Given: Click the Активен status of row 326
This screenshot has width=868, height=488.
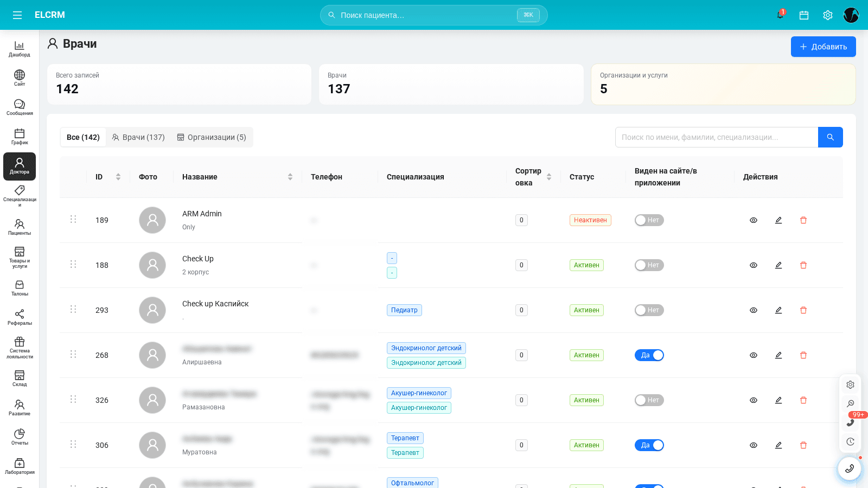Looking at the screenshot, I should [586, 400].
